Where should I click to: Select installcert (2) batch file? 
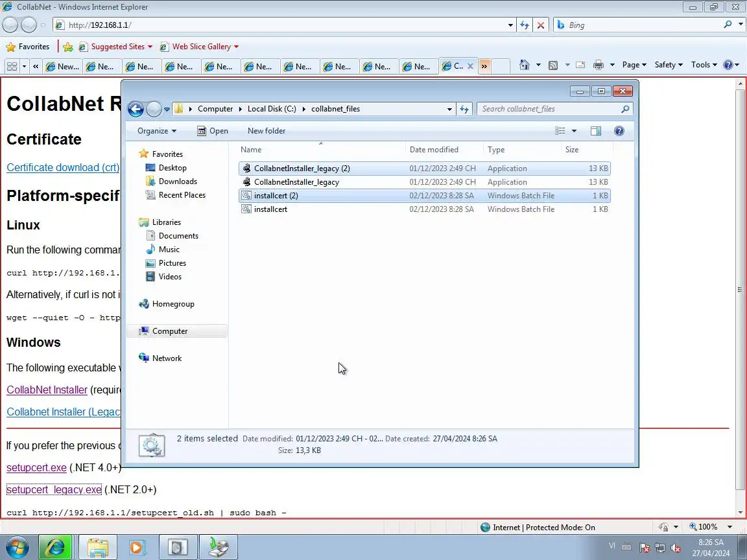424,196
